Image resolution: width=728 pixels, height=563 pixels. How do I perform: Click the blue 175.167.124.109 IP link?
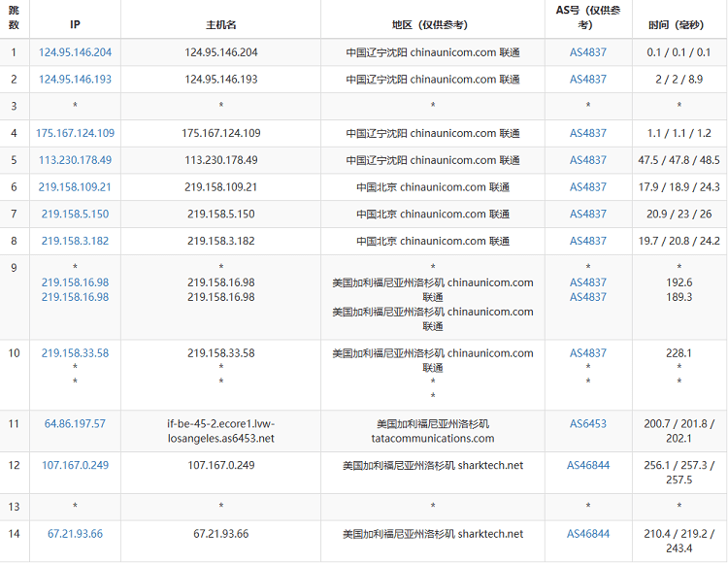(75, 133)
